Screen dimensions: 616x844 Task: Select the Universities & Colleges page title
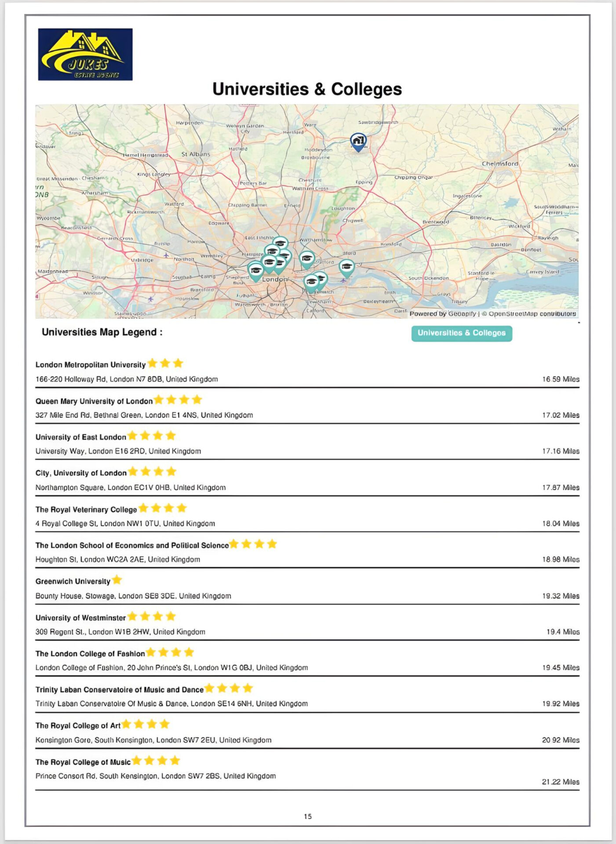click(307, 89)
